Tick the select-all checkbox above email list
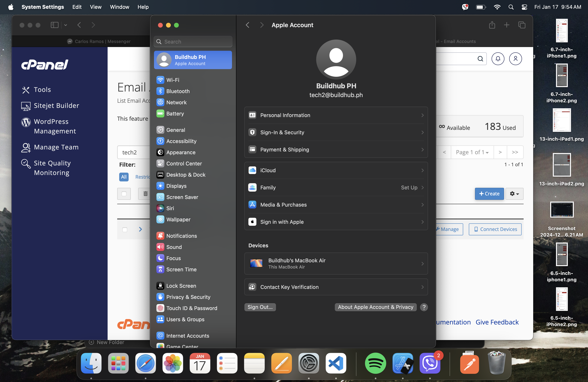 pos(124,194)
